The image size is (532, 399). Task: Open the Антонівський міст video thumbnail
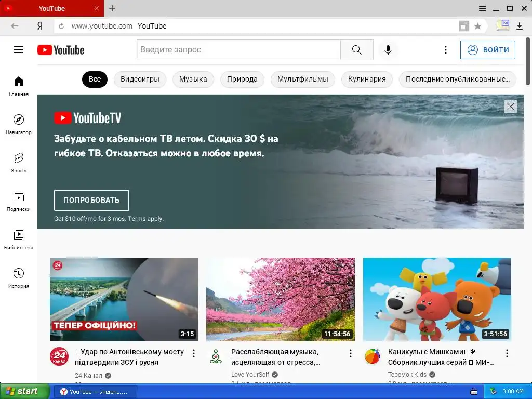124,299
